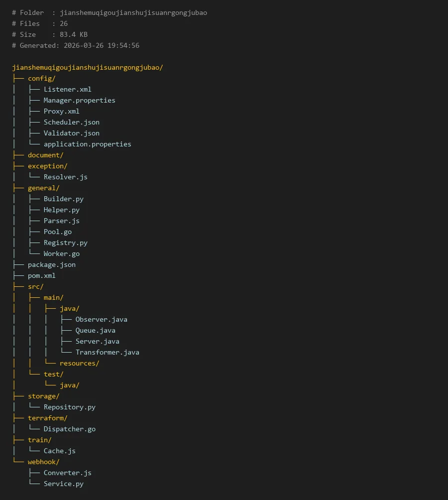Open Repository.py under storage
This screenshot has height=500, width=448.
click(69, 407)
